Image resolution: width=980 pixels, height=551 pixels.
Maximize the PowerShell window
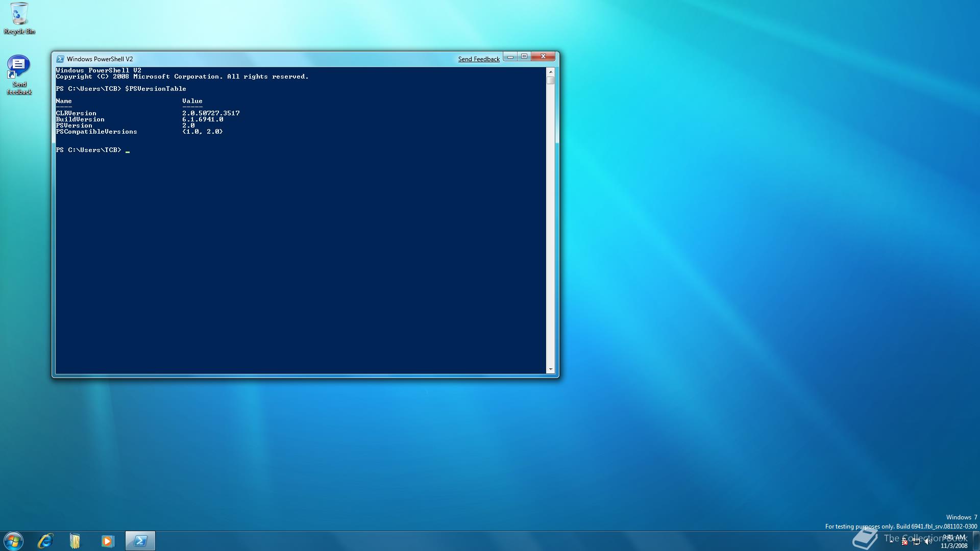coord(524,57)
